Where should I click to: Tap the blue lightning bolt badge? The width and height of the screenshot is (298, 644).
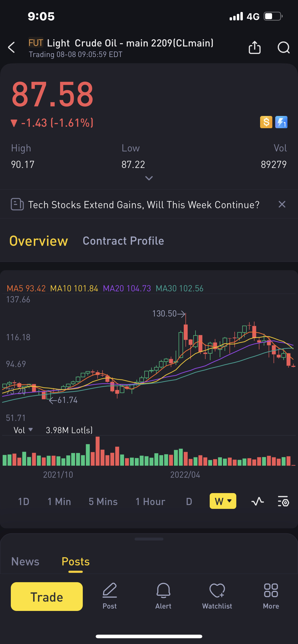tap(281, 122)
